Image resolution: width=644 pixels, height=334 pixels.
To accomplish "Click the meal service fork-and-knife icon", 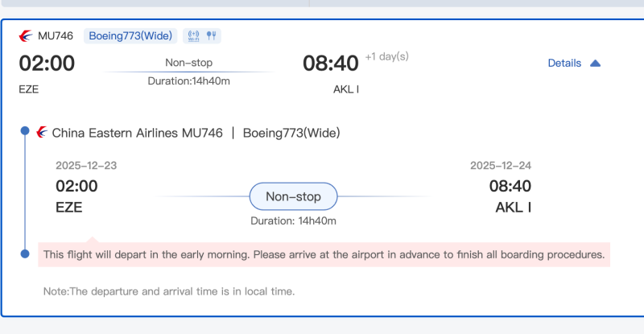I will [x=212, y=35].
